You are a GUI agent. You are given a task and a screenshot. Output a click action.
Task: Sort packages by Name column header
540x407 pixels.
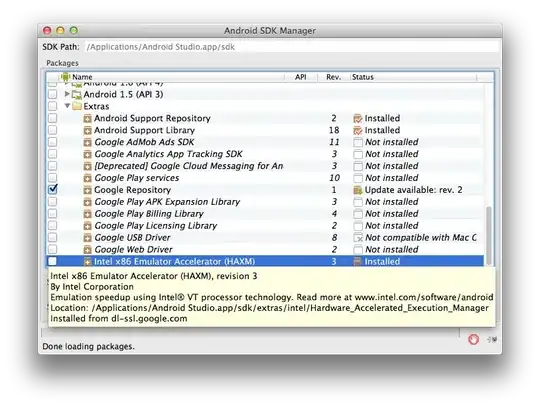[x=172, y=77]
